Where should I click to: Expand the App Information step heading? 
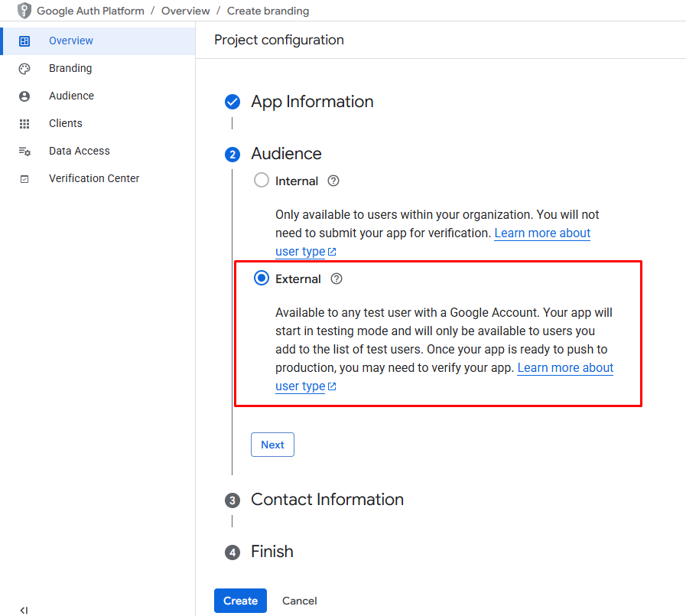pos(312,102)
